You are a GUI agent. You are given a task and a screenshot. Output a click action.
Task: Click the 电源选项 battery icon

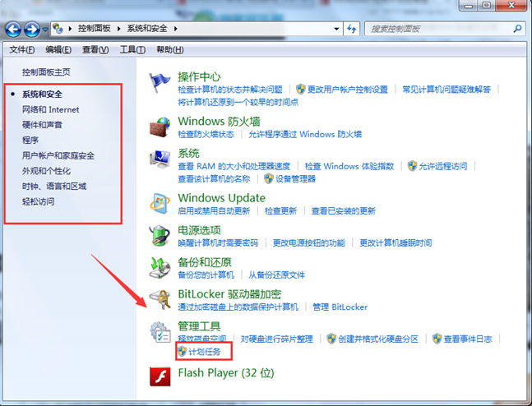point(160,235)
